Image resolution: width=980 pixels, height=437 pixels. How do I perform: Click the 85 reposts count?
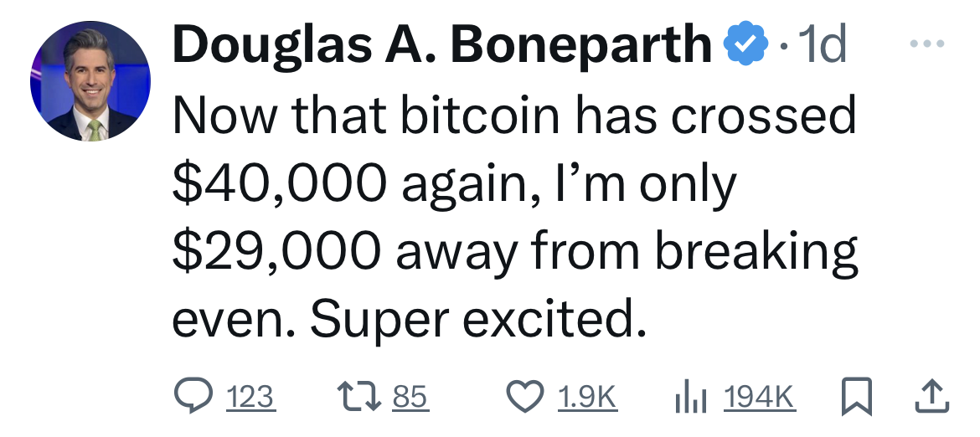pos(410,398)
